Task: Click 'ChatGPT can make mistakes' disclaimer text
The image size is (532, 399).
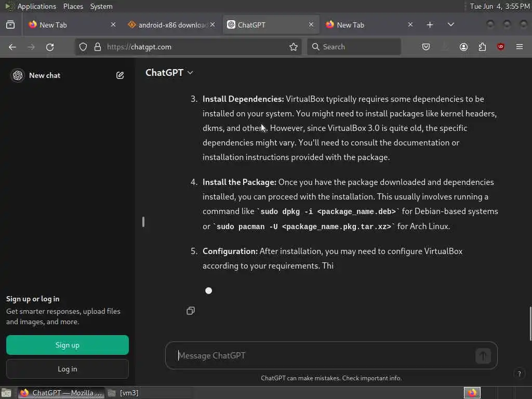Action: pyautogui.click(x=331, y=378)
